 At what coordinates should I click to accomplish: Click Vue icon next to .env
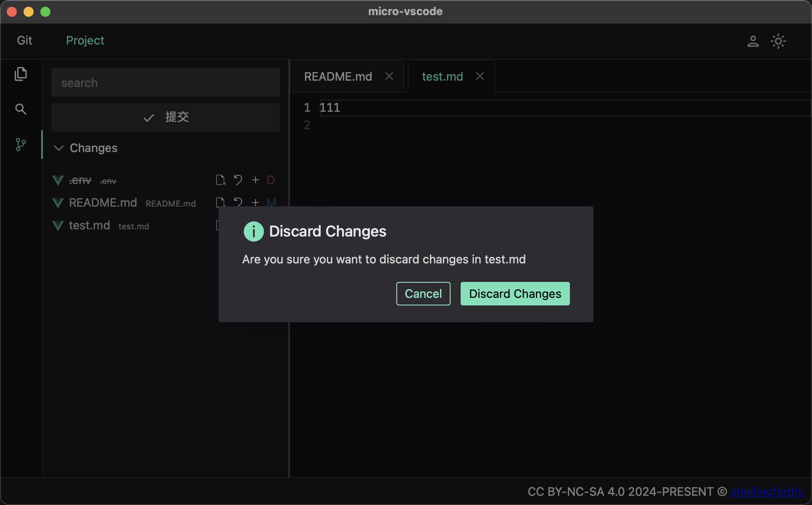[58, 180]
